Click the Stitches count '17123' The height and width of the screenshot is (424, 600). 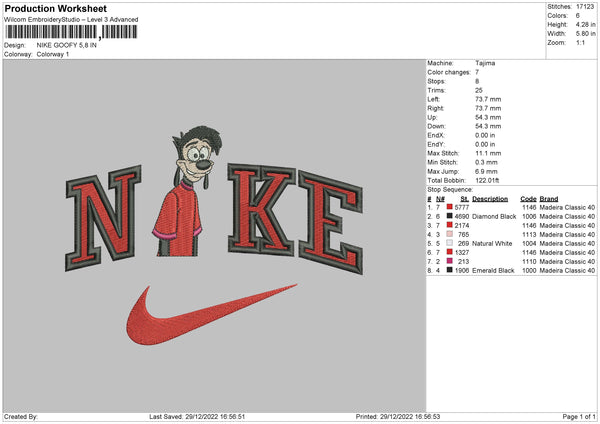pos(585,7)
